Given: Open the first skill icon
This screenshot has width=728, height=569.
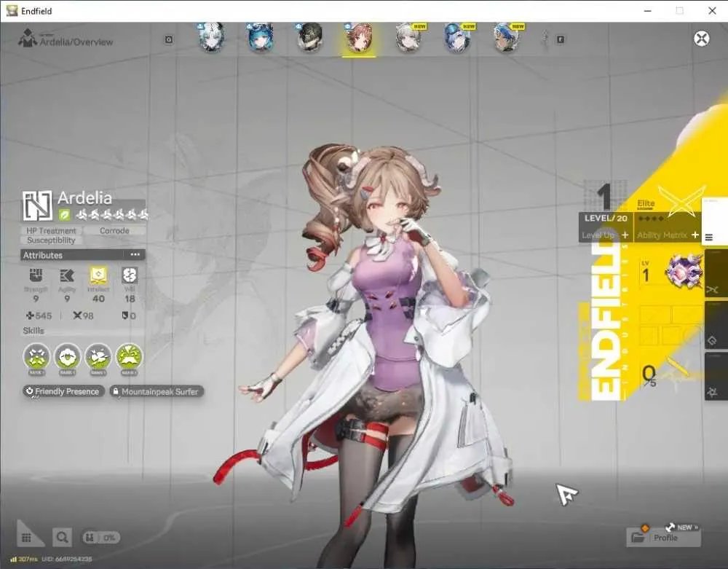Looking at the screenshot, I should [36, 357].
